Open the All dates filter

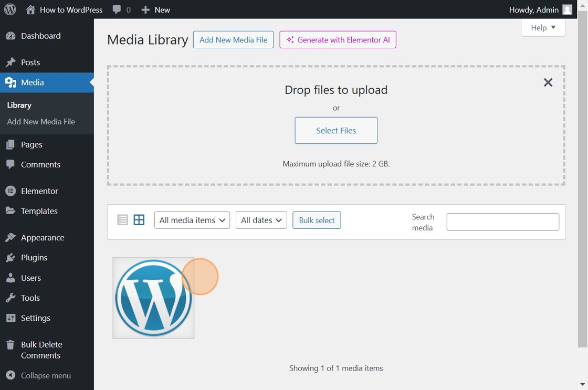(261, 220)
